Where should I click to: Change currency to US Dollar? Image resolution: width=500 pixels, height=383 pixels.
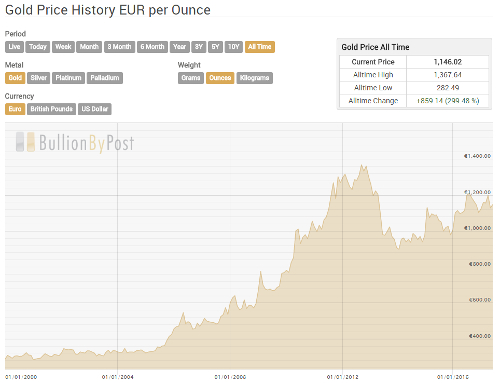pos(95,109)
